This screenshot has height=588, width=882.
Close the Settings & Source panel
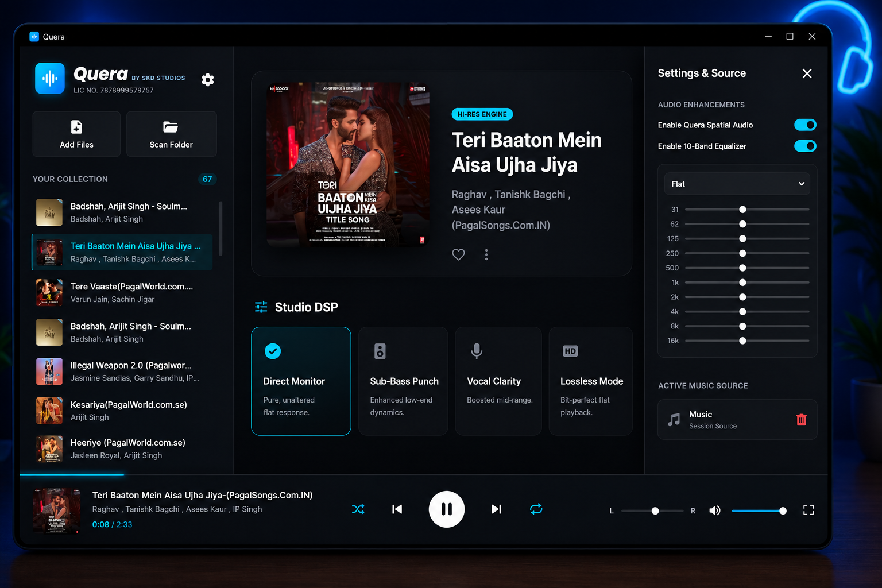click(x=807, y=73)
